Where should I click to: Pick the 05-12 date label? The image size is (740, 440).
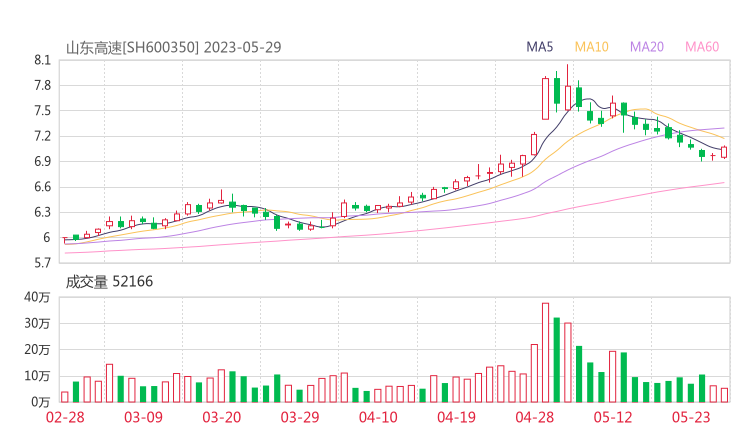point(613,417)
